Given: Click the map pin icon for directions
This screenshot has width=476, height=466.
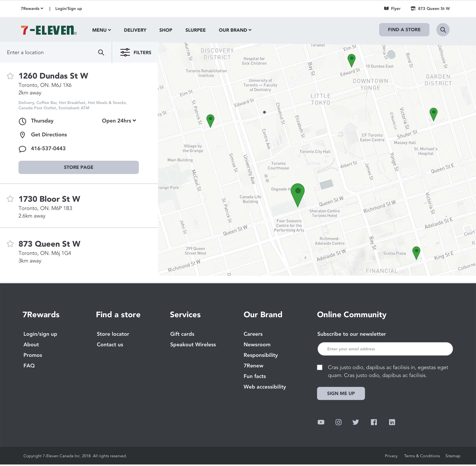Looking at the screenshot, I should click(22, 135).
